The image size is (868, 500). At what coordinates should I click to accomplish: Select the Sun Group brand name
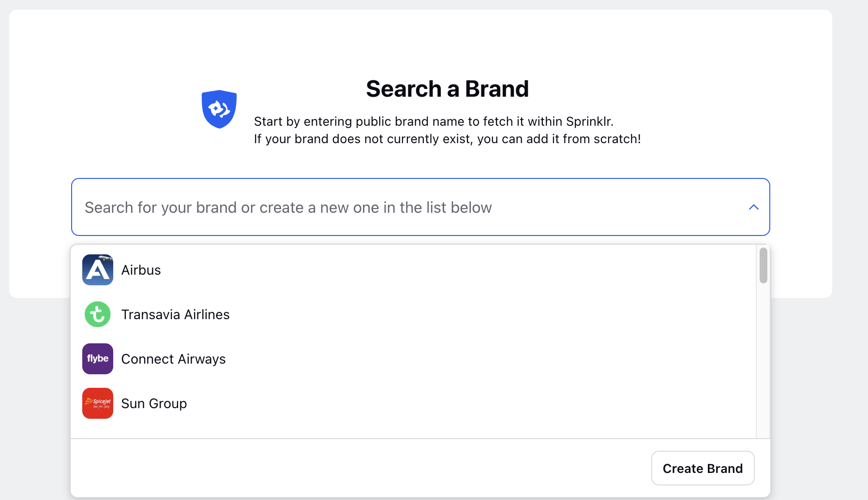tap(154, 403)
